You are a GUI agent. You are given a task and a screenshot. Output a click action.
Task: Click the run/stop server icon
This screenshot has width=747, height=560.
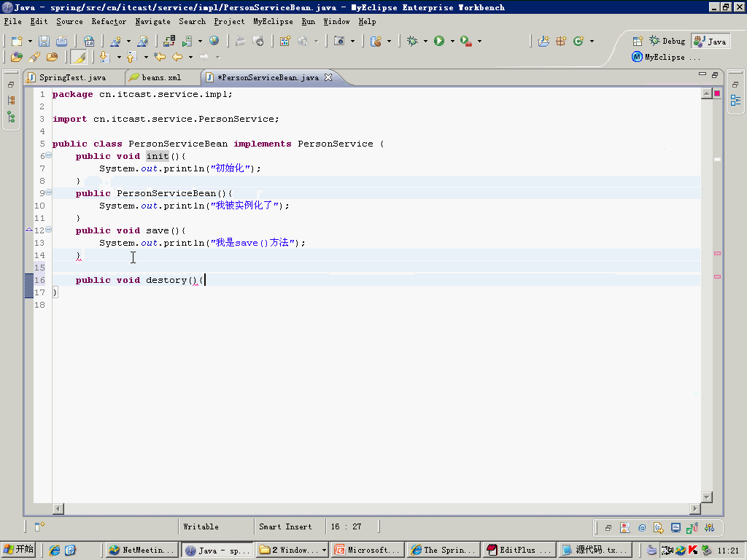(x=187, y=42)
